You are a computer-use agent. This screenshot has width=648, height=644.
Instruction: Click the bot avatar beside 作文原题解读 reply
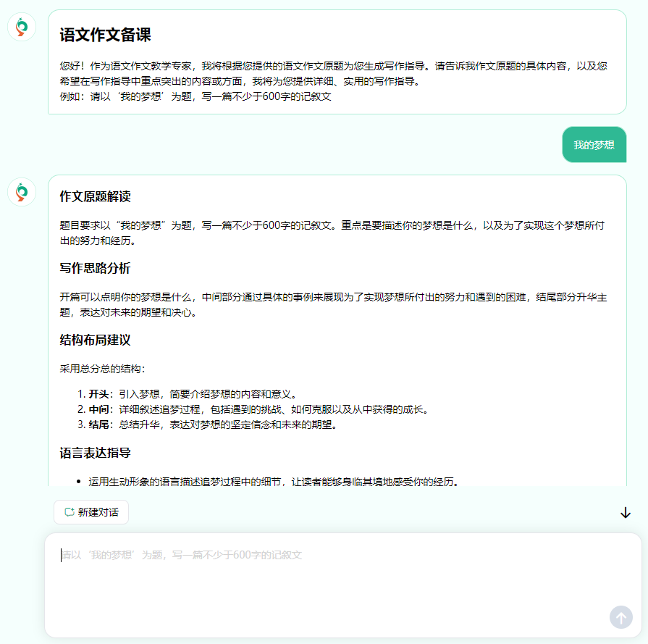click(22, 192)
